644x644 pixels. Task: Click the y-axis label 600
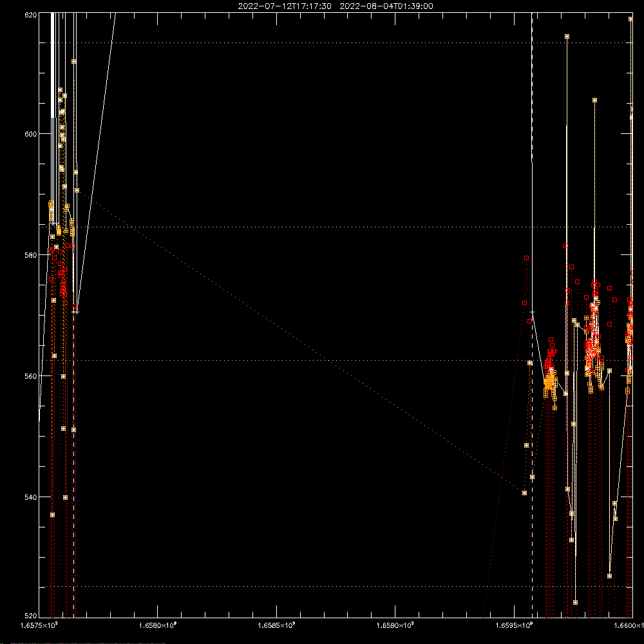coord(31,134)
